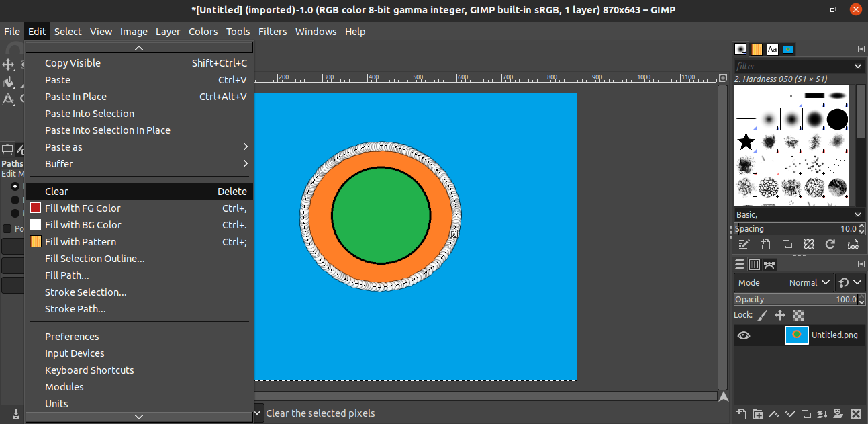Click the brush filter input field
Image resolution: width=868 pixels, height=424 pixels.
point(792,66)
